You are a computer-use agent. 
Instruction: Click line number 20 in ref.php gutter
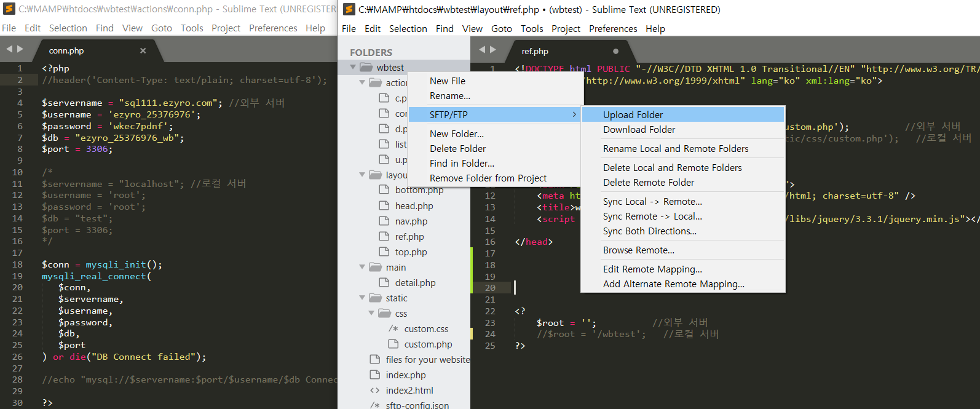490,287
